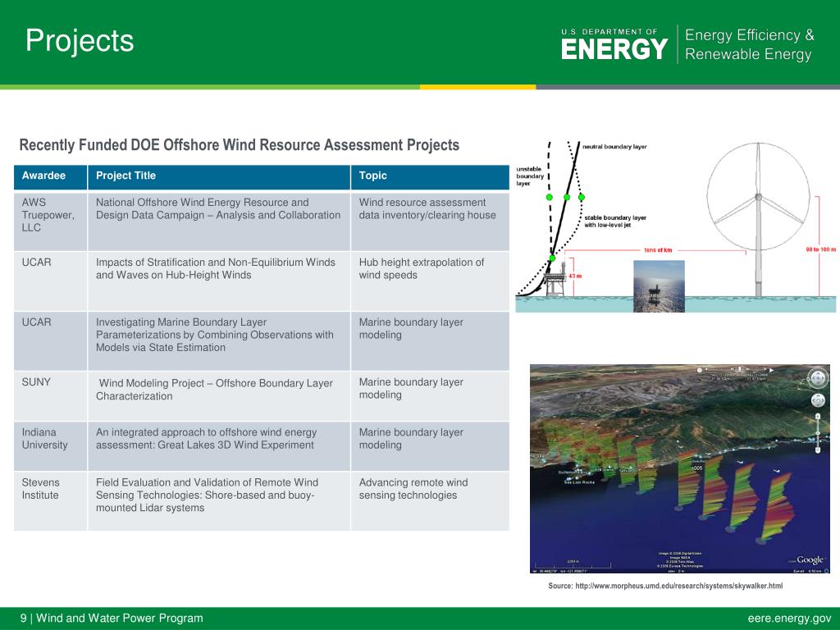Click the Google Earth compass navigation ring
Image resolution: width=840 pixels, height=630 pixels.
(x=818, y=379)
